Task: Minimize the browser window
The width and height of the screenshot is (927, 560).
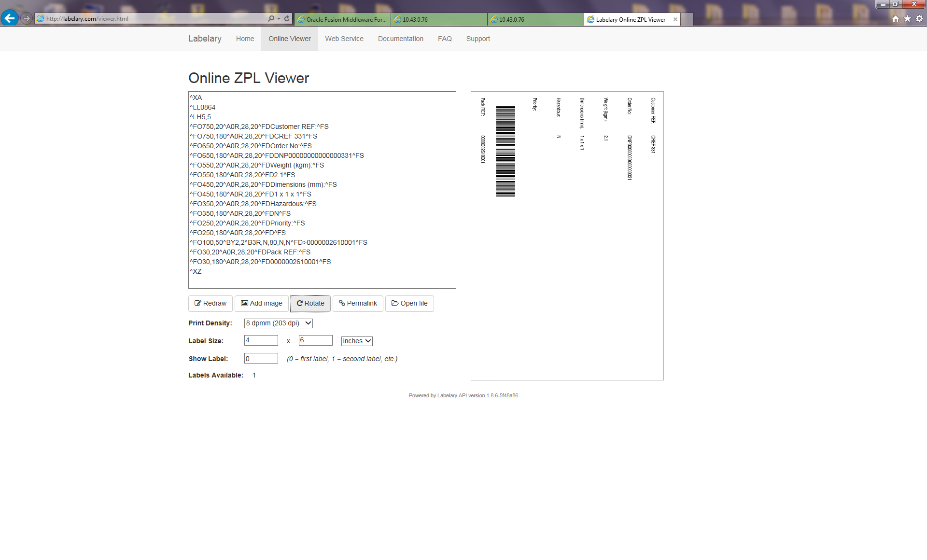Action: [x=883, y=4]
